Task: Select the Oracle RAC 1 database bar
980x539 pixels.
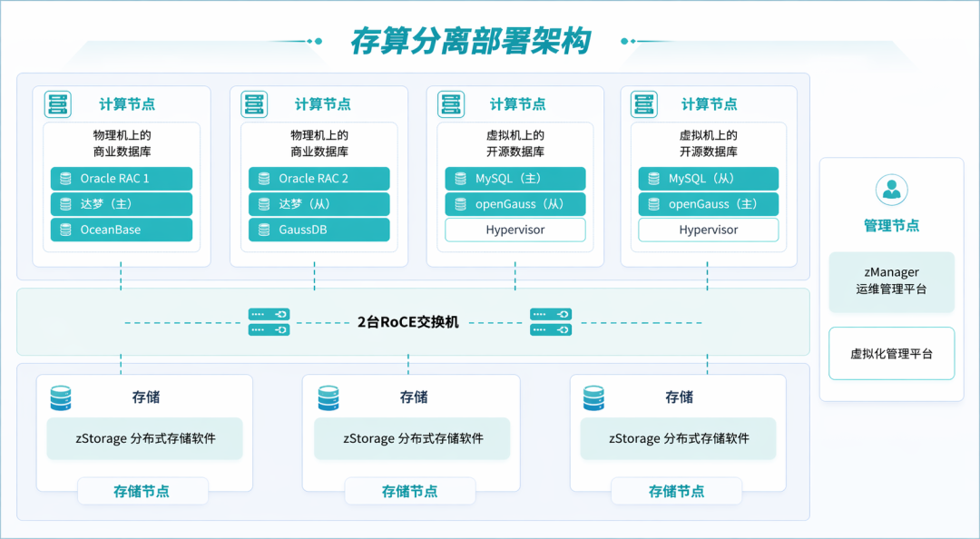Action: tap(122, 179)
